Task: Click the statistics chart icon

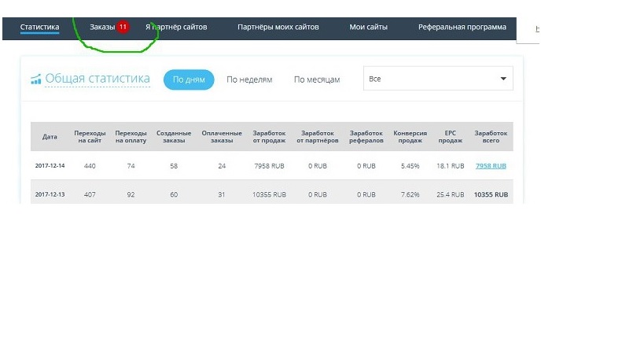Action: pos(35,79)
